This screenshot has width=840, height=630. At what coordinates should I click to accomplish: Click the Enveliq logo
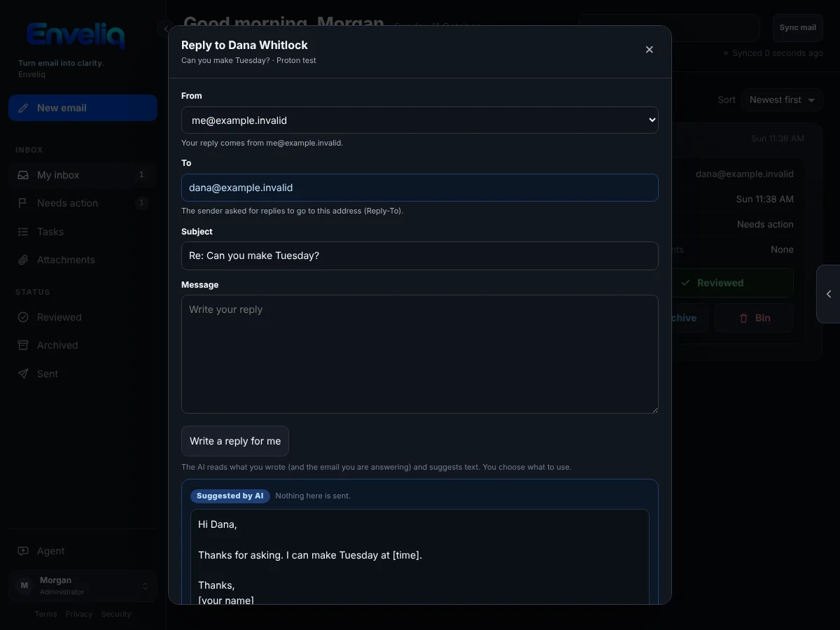point(76,34)
